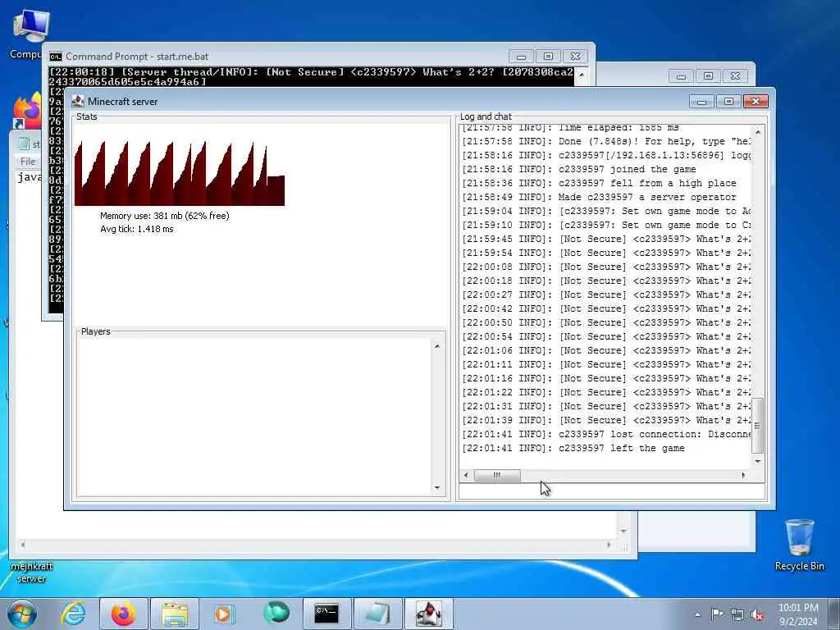Click the Command Prompt window title icon
This screenshot has width=840, height=630.
(55, 57)
